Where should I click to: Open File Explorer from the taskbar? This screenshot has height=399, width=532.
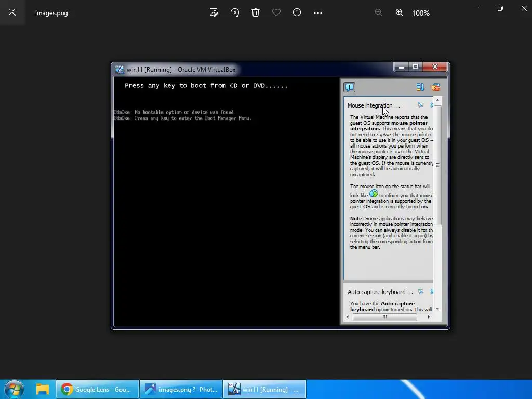pos(43,390)
